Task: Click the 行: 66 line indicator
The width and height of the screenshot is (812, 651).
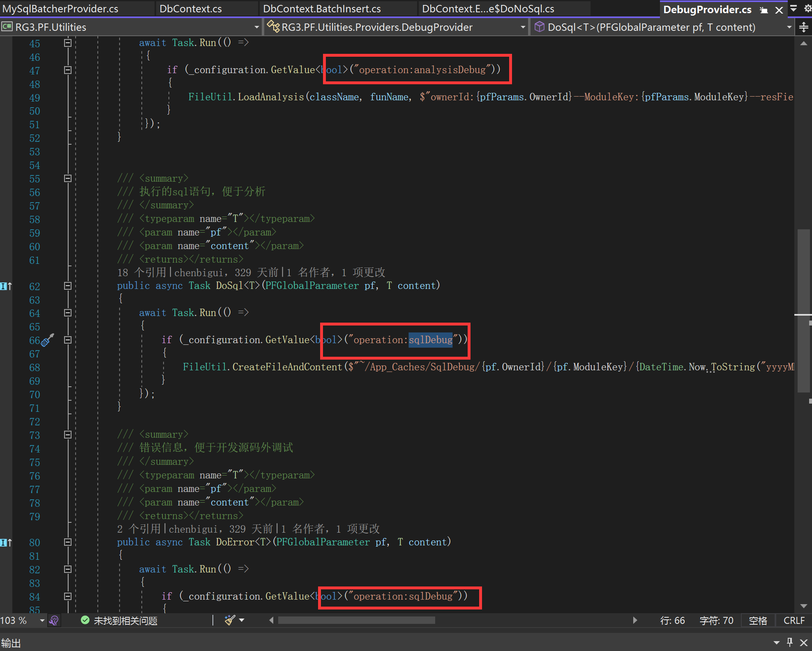Action: pyautogui.click(x=673, y=621)
